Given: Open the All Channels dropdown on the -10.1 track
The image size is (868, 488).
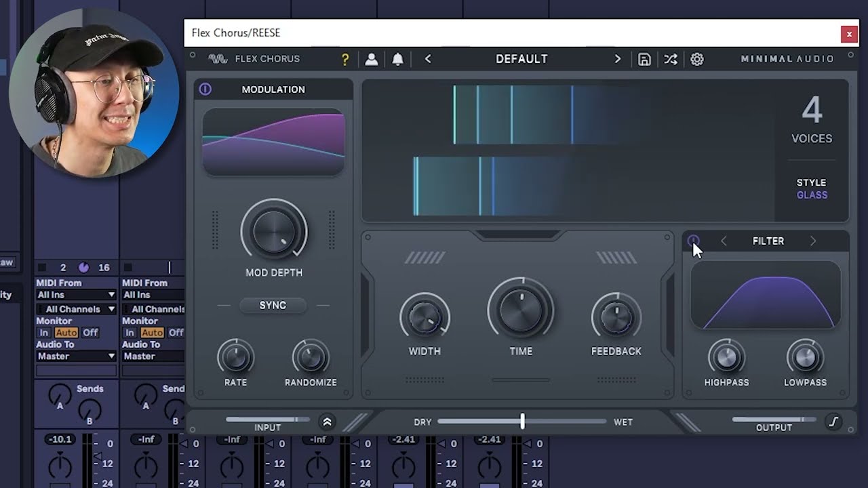Looking at the screenshot, I should pos(76,309).
